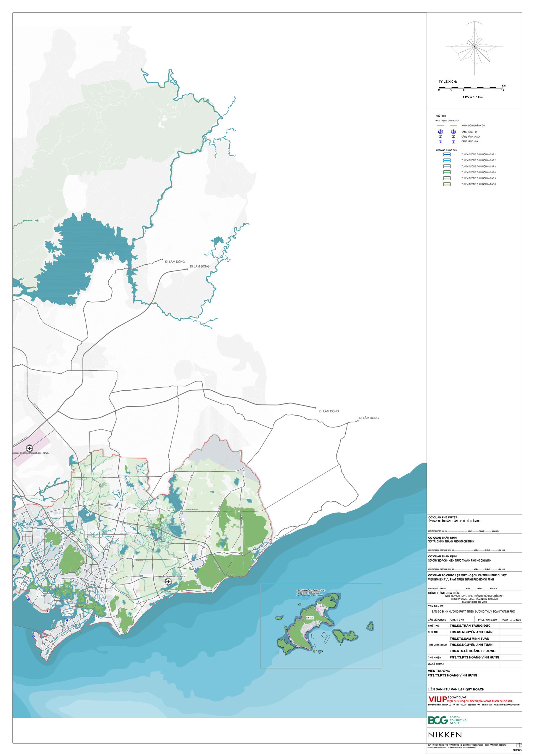The image size is (535, 756).
Task: Click the existing Cảng Hàng Hóa square icon
Action: pyautogui.click(x=440, y=141)
